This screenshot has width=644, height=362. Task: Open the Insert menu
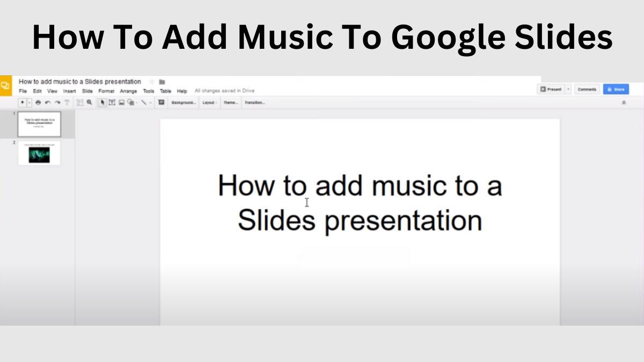pos(69,91)
